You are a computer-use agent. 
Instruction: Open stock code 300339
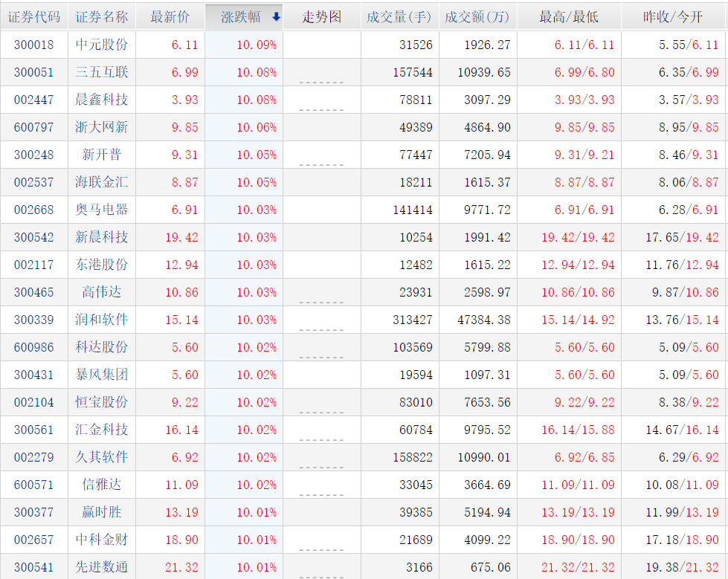coord(34,320)
